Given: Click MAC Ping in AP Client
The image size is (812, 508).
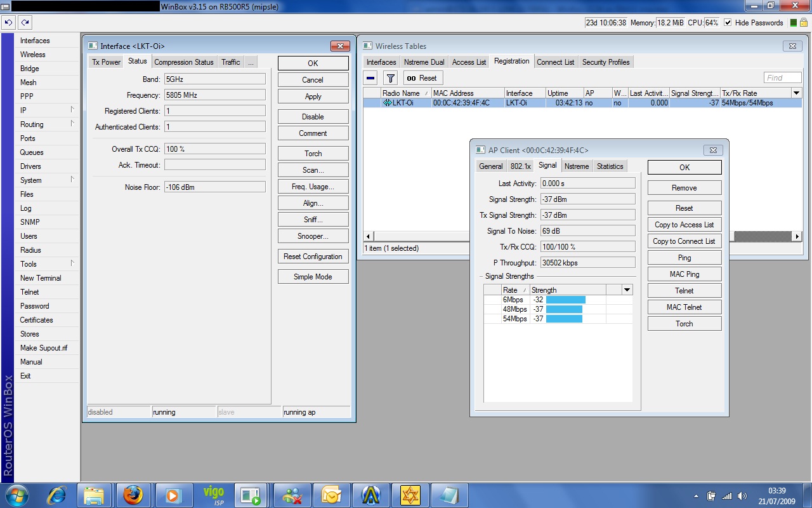Looking at the screenshot, I should pos(684,274).
